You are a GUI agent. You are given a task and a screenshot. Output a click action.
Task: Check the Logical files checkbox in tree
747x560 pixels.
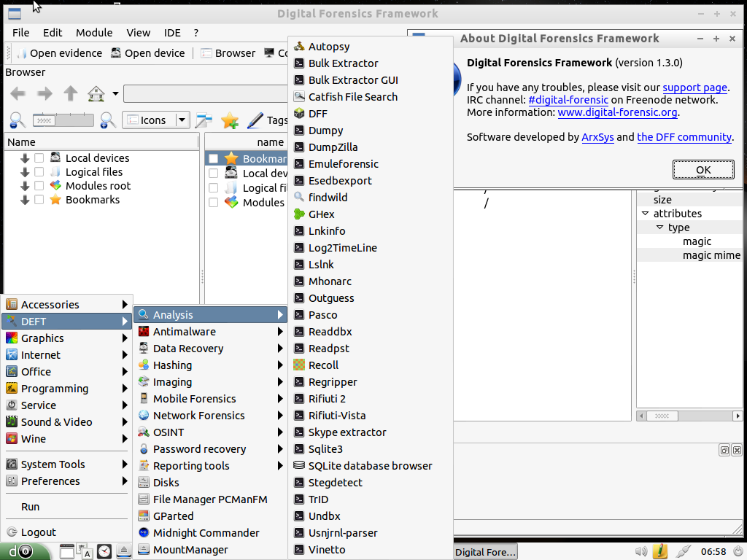[x=39, y=171]
